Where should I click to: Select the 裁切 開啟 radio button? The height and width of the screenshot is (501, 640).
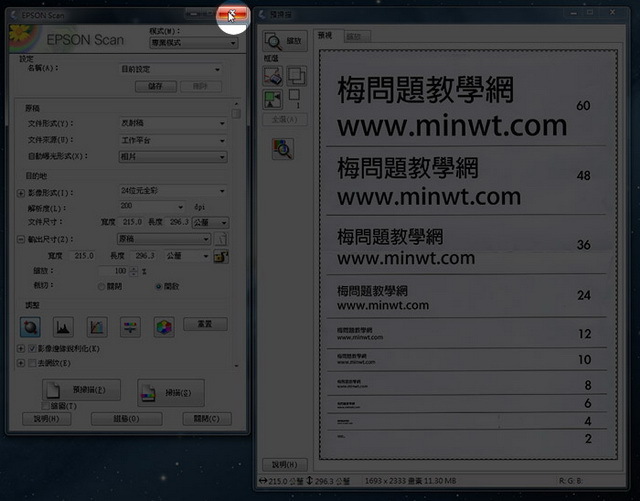click(159, 287)
